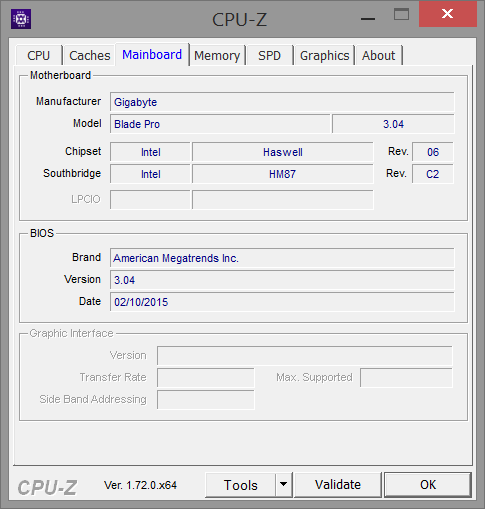485x509 pixels.
Task: Select the Haswell chipset field
Action: 283,152
